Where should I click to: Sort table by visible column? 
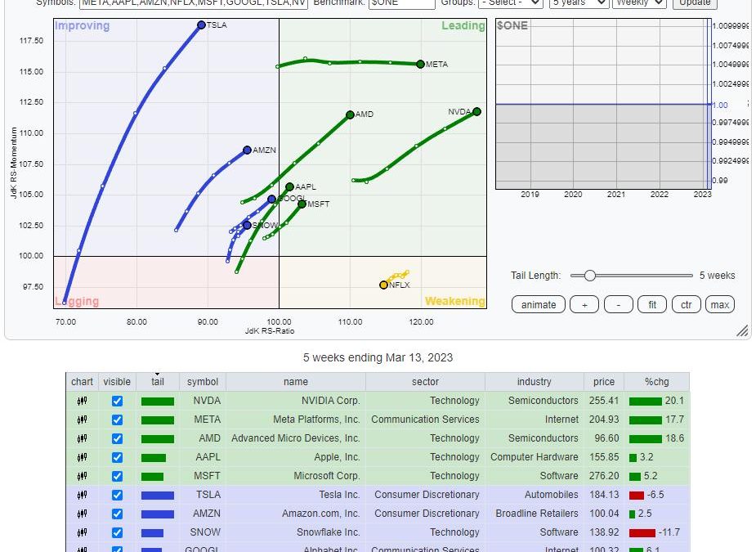pyautogui.click(x=117, y=382)
